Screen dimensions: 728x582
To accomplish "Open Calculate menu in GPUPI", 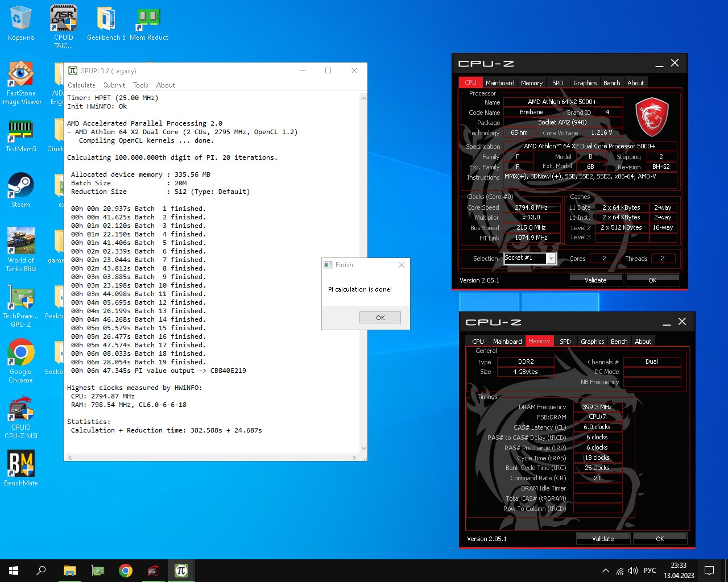I will click(x=81, y=85).
